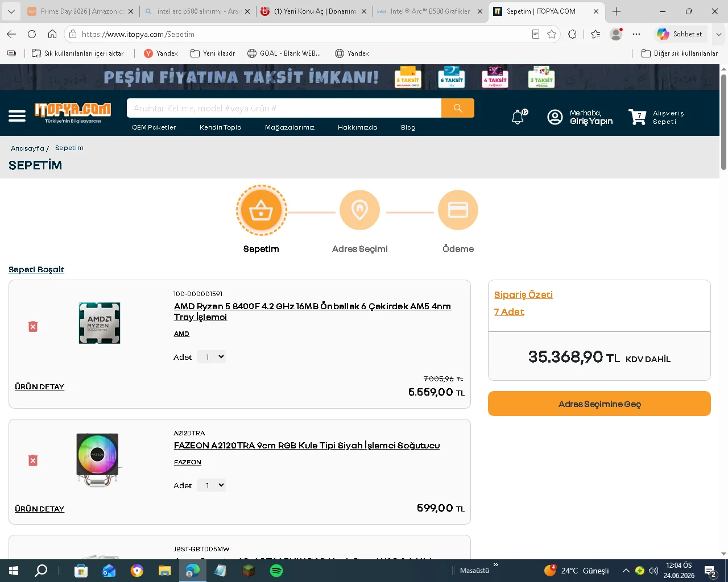Click the orange search magnifier button
728x582 pixels.
[458, 108]
